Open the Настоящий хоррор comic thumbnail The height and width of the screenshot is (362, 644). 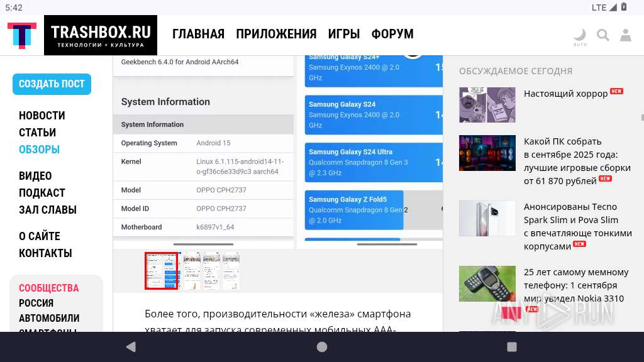(x=487, y=105)
